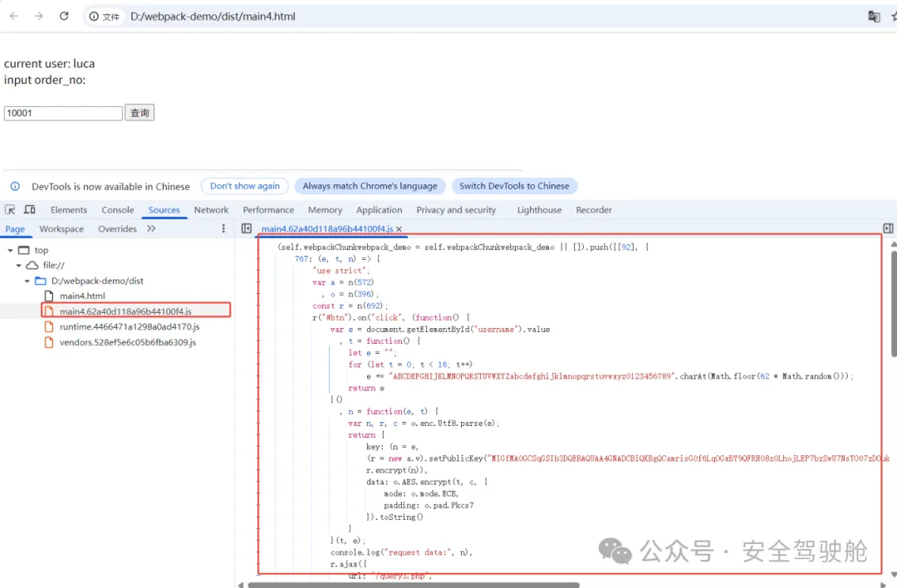Toggle the device emulation toolbar icon
Image resolution: width=897 pixels, height=588 pixels.
pos(31,210)
